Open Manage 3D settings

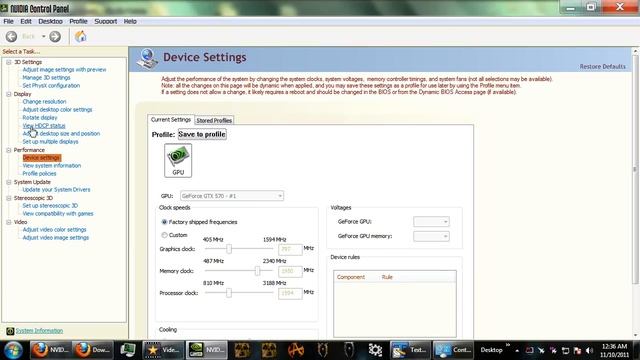[46, 78]
